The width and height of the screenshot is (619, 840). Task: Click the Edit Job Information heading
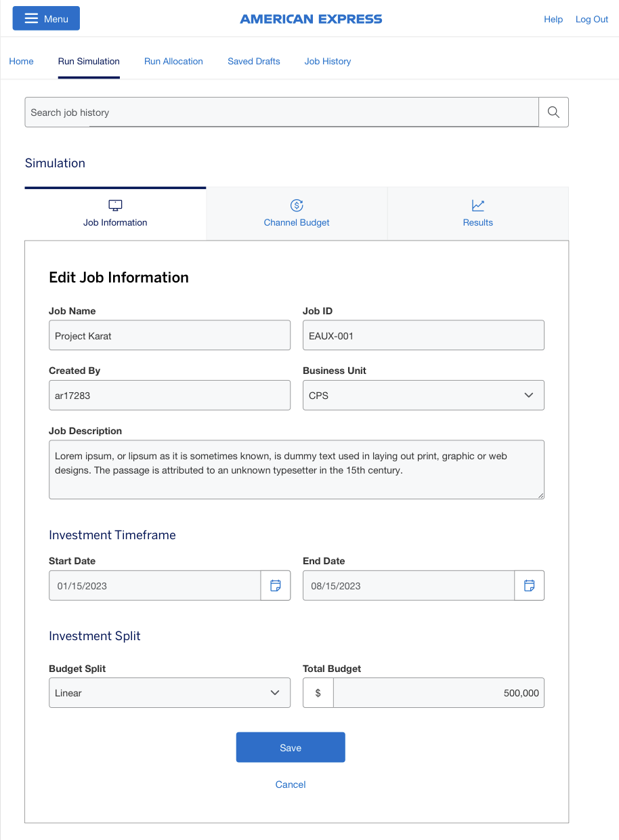pyautogui.click(x=119, y=277)
